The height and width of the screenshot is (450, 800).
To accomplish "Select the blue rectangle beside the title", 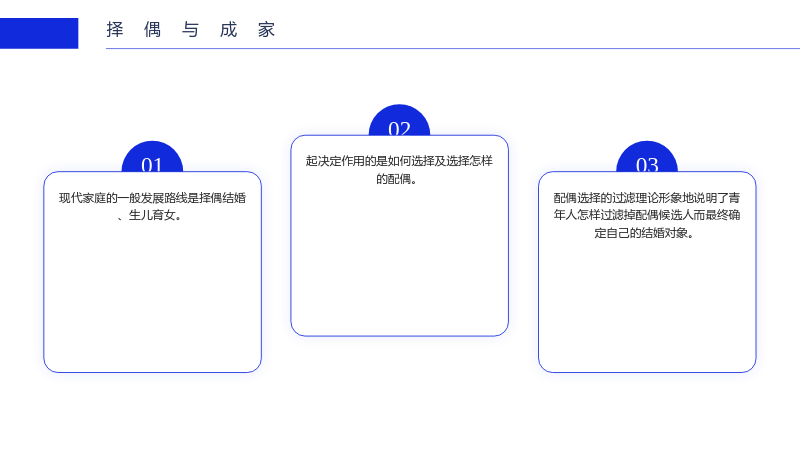I will (x=39, y=33).
